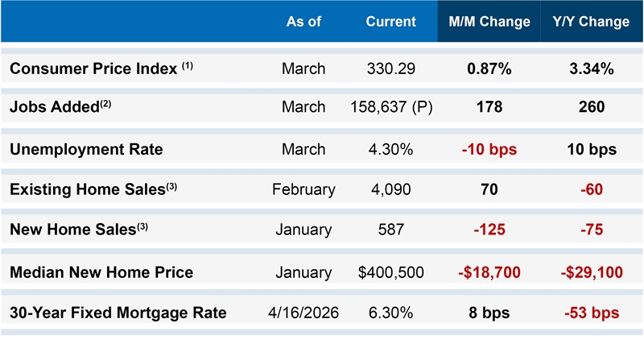
Task: Select the -$18,700 M/M change cell
Action: coord(489,272)
